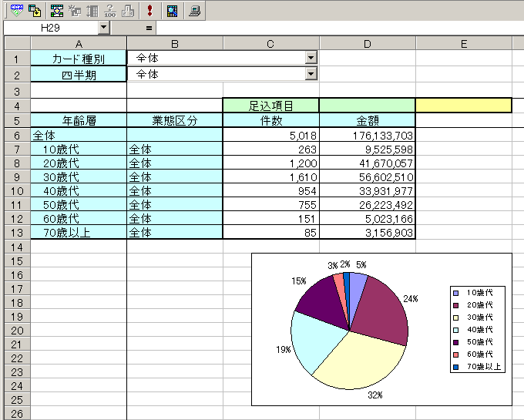Image resolution: width=524 pixels, height=420 pixels.
Task: Click the 70歳以上 legend color swatch
Action: tap(456, 367)
